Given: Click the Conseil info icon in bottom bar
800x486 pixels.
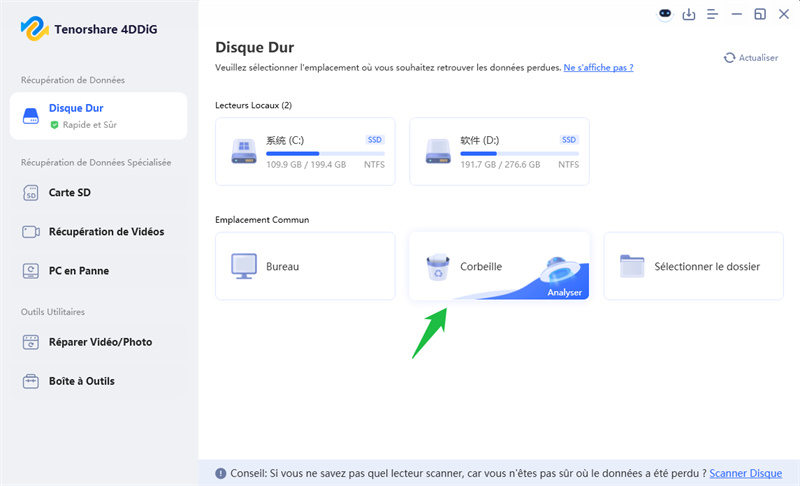Looking at the screenshot, I should point(220,473).
